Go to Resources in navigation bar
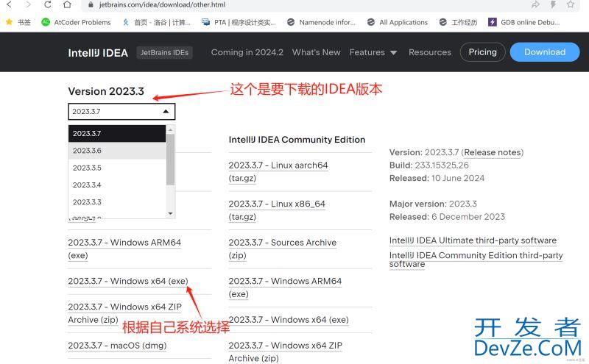 [429, 52]
